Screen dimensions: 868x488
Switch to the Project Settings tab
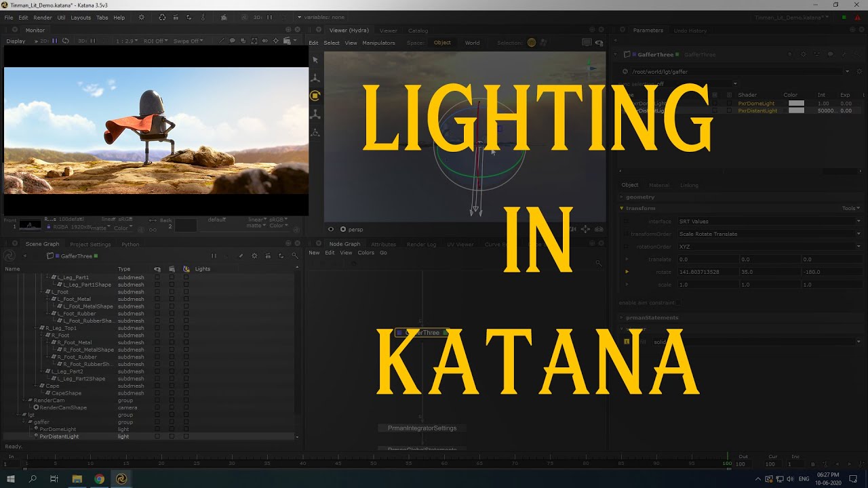point(90,244)
